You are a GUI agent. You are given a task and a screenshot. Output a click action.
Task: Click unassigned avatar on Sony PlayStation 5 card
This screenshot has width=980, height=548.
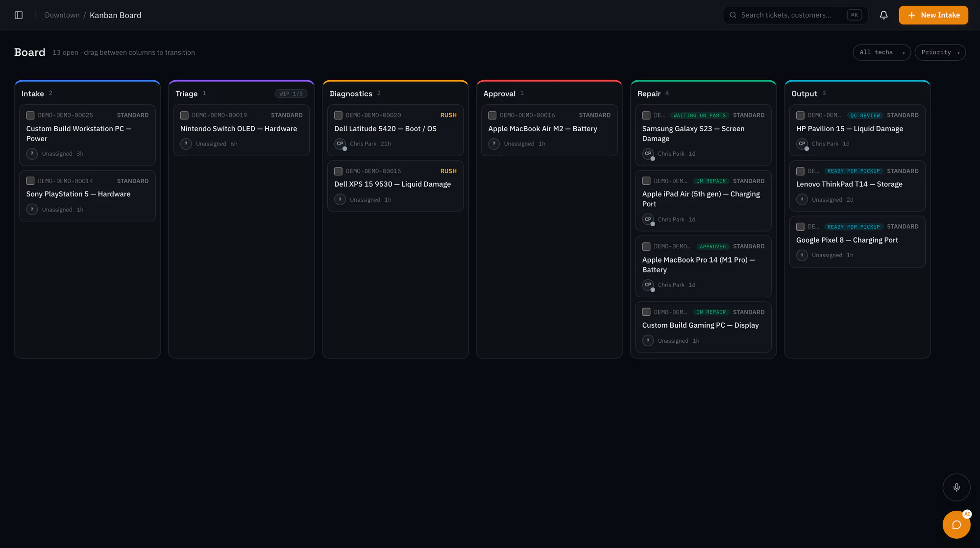coord(32,210)
